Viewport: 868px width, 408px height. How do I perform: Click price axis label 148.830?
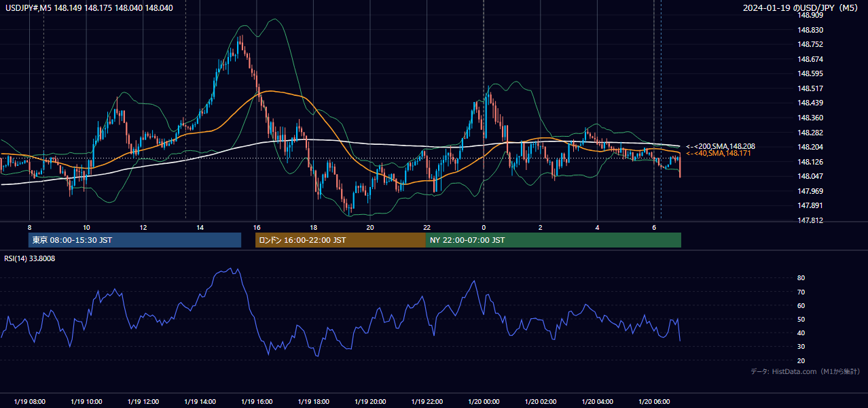tap(811, 30)
